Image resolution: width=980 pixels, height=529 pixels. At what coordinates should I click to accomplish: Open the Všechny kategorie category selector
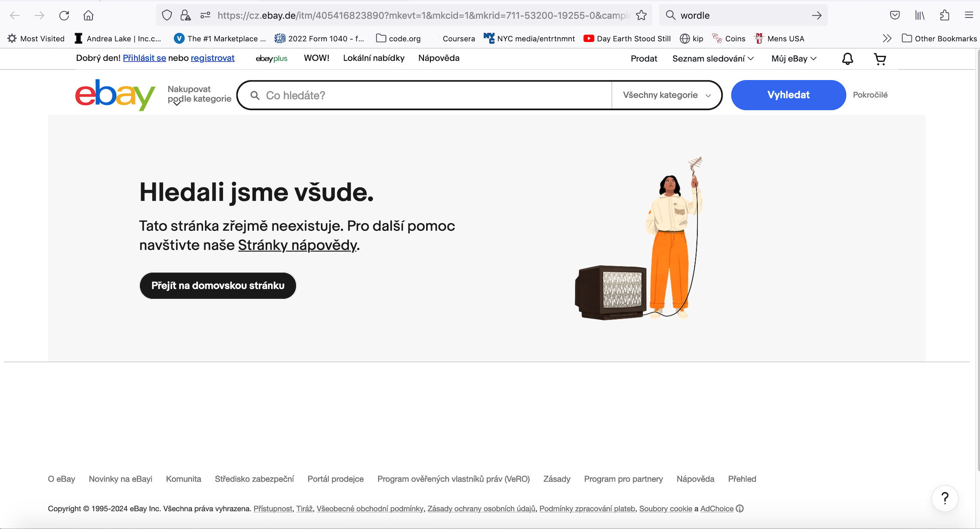tap(667, 95)
